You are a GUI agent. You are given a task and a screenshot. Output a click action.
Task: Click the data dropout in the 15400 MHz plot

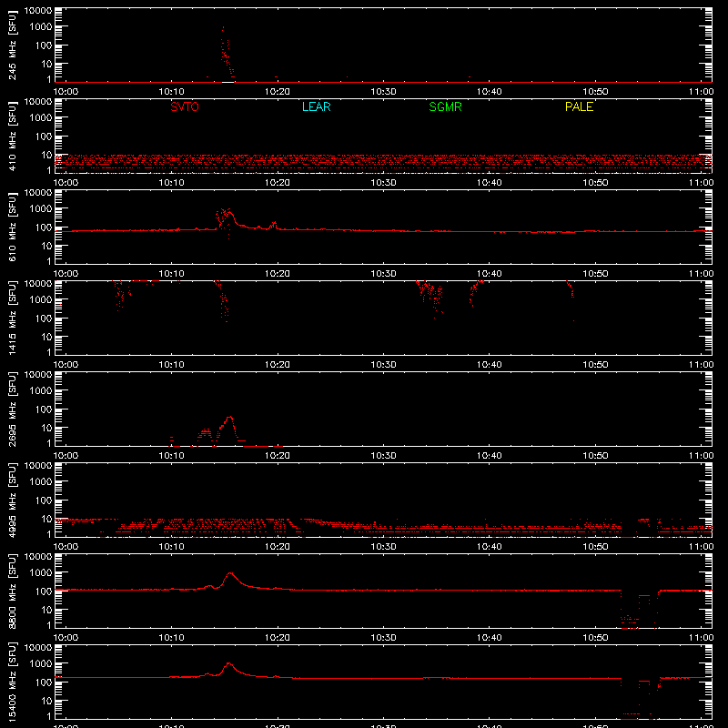(641, 699)
